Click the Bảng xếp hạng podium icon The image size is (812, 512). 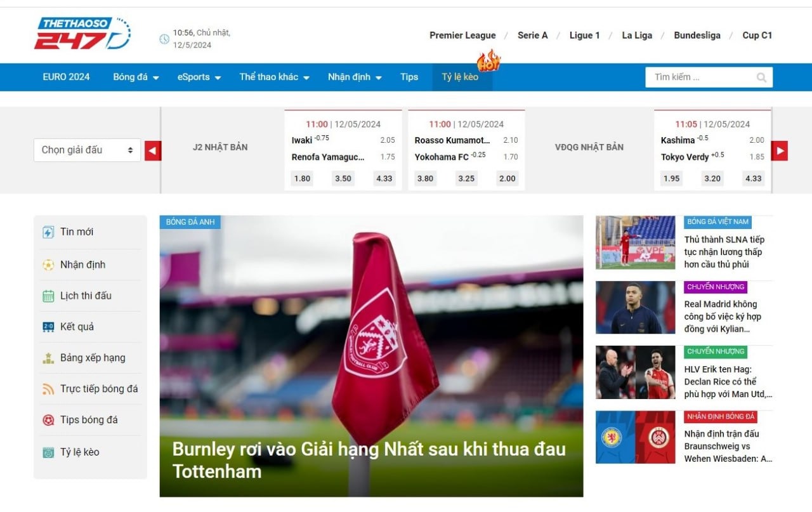(x=48, y=358)
